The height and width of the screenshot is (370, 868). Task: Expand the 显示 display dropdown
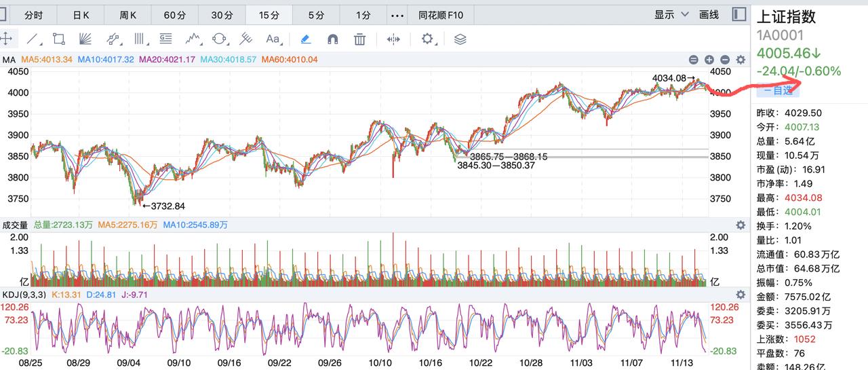coord(671,14)
